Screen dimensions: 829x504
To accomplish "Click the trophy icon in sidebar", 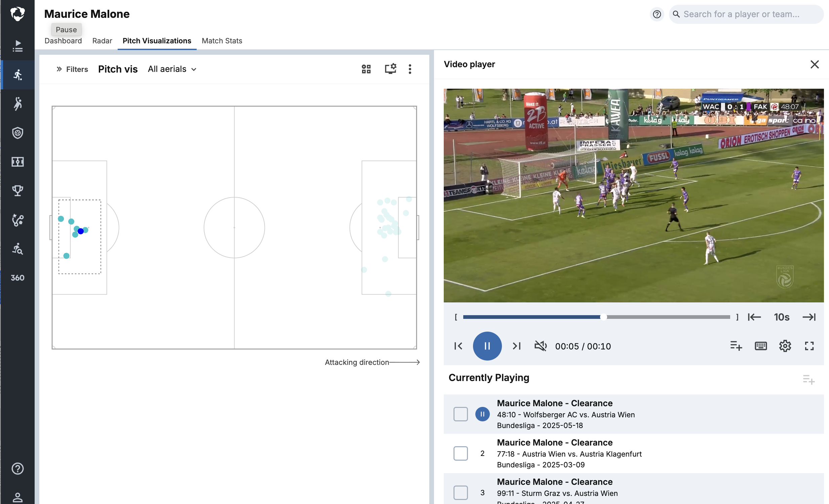I will (x=17, y=191).
